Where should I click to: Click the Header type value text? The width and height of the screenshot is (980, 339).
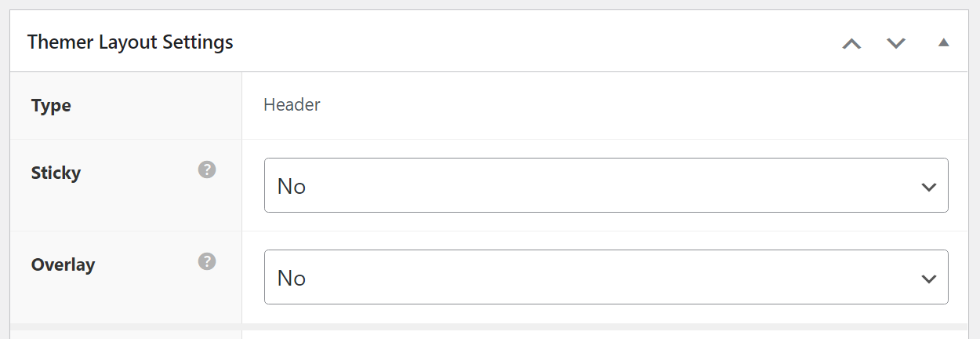tap(292, 104)
